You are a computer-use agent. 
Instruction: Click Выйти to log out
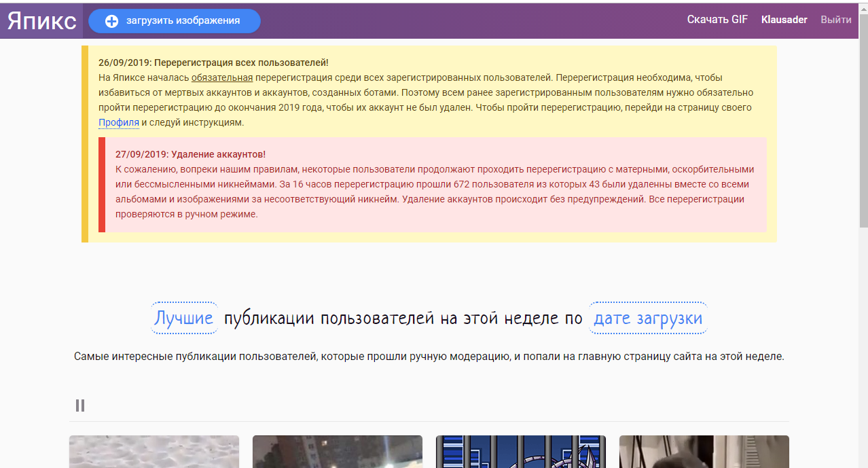tap(836, 20)
